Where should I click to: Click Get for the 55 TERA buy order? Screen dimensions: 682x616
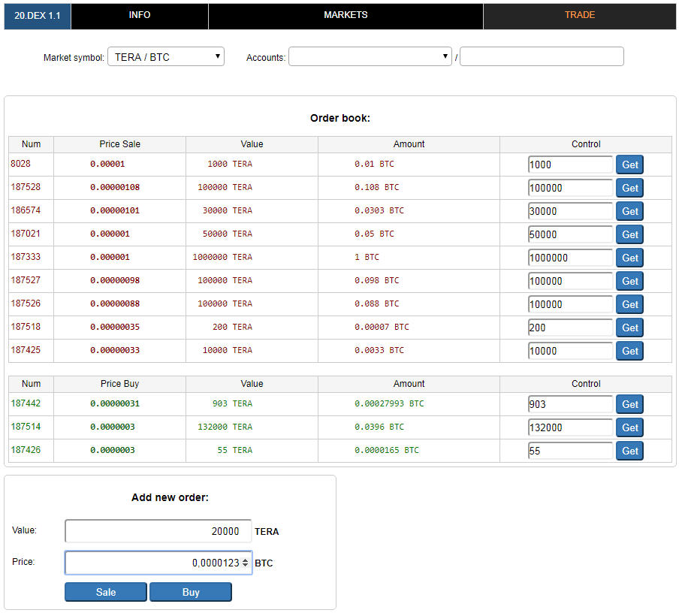[629, 451]
